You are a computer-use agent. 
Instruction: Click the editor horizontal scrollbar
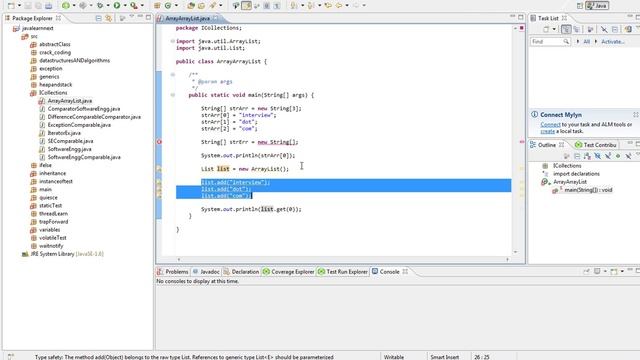click(x=343, y=259)
